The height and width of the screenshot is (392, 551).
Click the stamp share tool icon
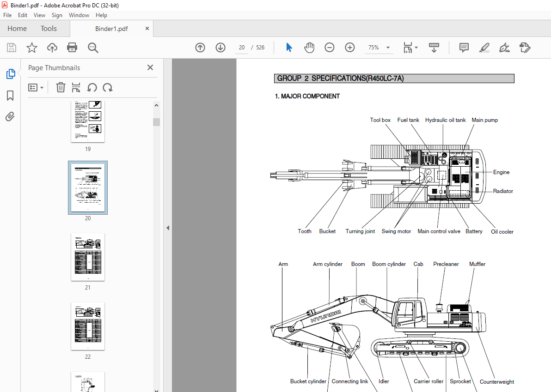click(525, 48)
